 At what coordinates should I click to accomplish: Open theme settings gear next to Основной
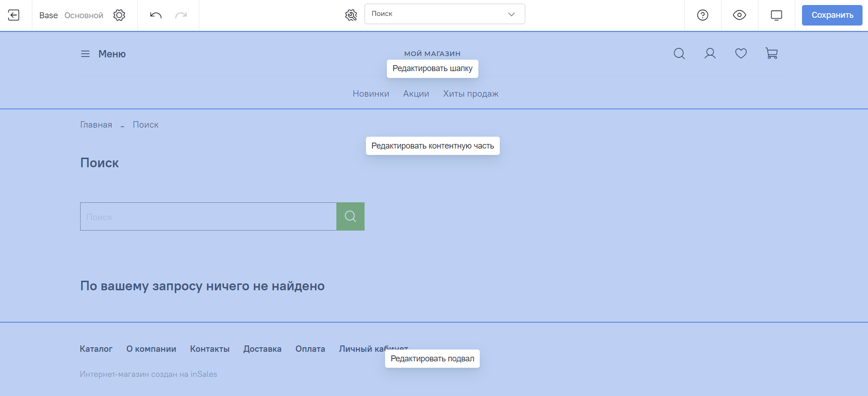pos(119,15)
